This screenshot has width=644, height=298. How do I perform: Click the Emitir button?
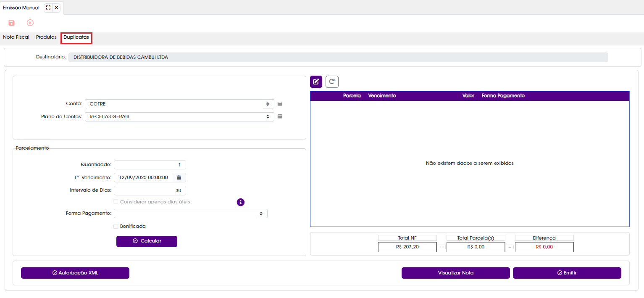pos(567,273)
